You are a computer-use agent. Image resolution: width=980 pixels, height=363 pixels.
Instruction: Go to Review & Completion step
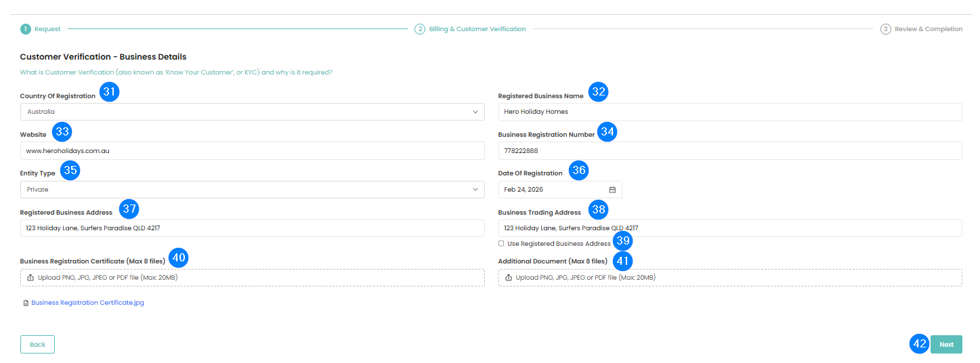pos(928,29)
